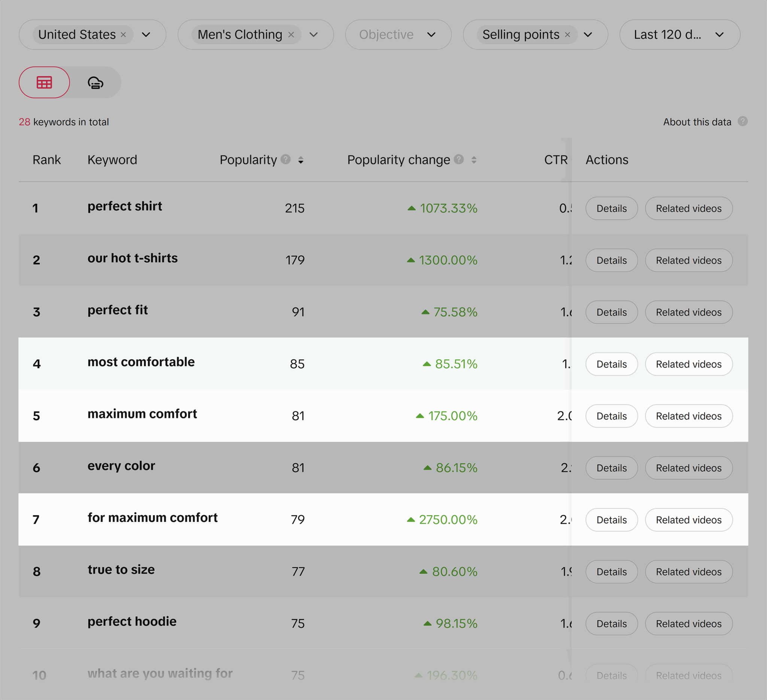
Task: Open the Popularity change help tooltip
Action: [458, 160]
